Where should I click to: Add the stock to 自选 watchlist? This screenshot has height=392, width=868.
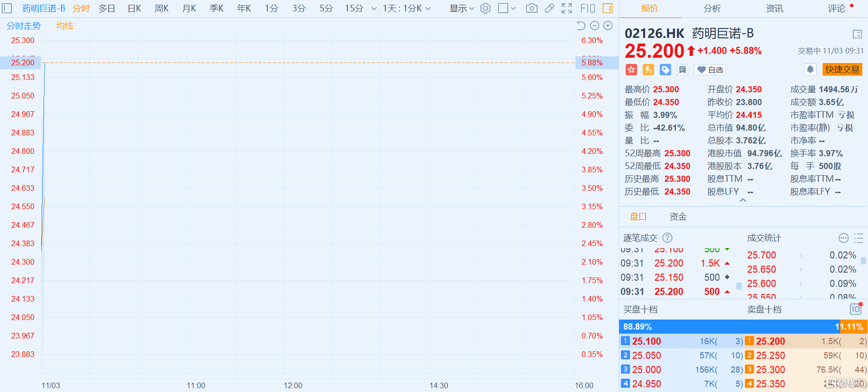click(710, 70)
